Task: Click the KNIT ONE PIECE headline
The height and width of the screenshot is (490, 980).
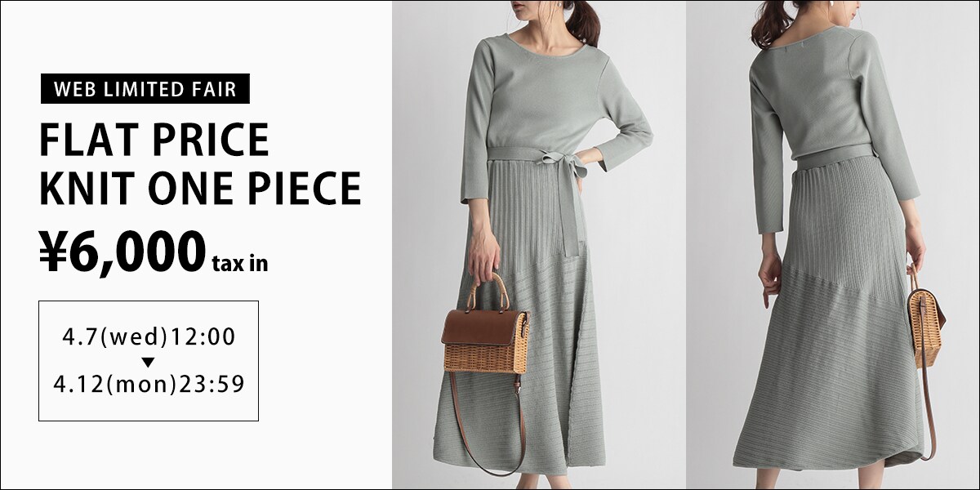Action: [200, 189]
